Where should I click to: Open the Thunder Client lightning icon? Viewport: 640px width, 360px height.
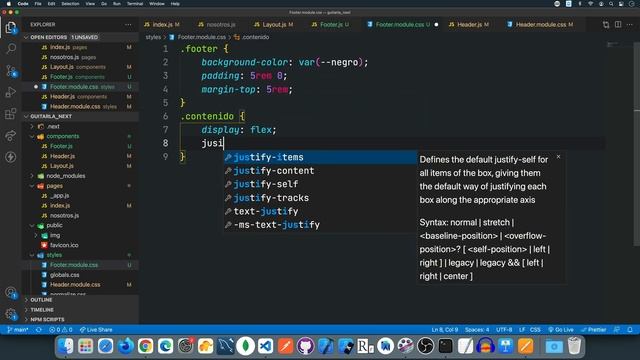pos(11,157)
